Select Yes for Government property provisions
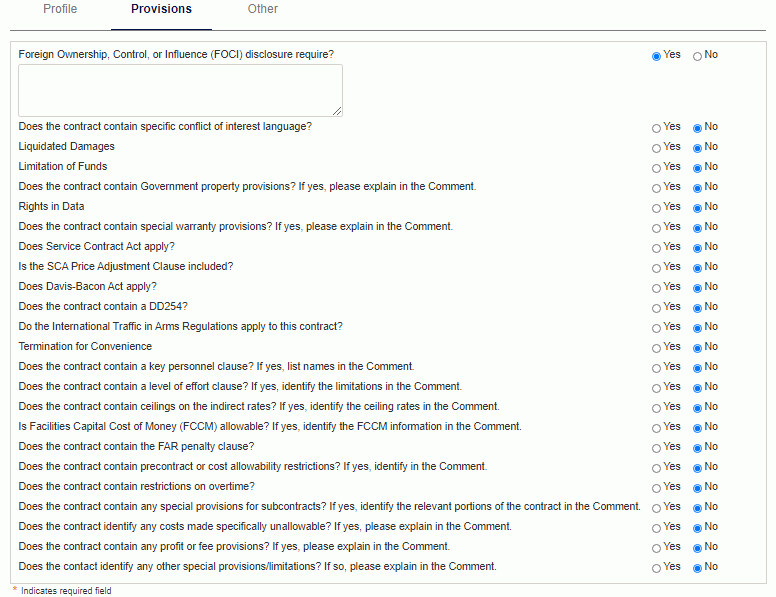 point(656,189)
